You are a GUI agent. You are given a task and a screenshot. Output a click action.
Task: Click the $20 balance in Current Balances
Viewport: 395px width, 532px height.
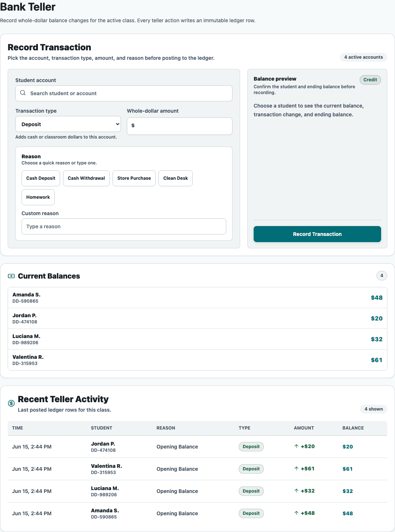[377, 318]
